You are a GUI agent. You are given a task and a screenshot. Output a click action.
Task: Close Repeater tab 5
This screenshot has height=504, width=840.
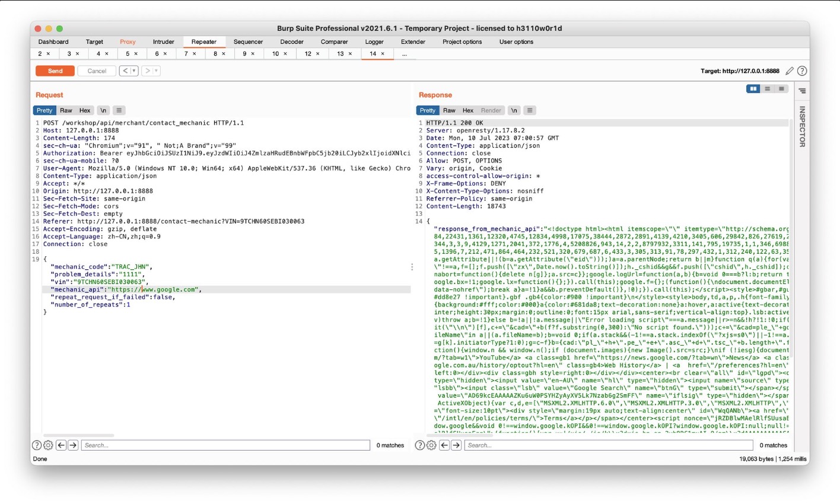[136, 54]
